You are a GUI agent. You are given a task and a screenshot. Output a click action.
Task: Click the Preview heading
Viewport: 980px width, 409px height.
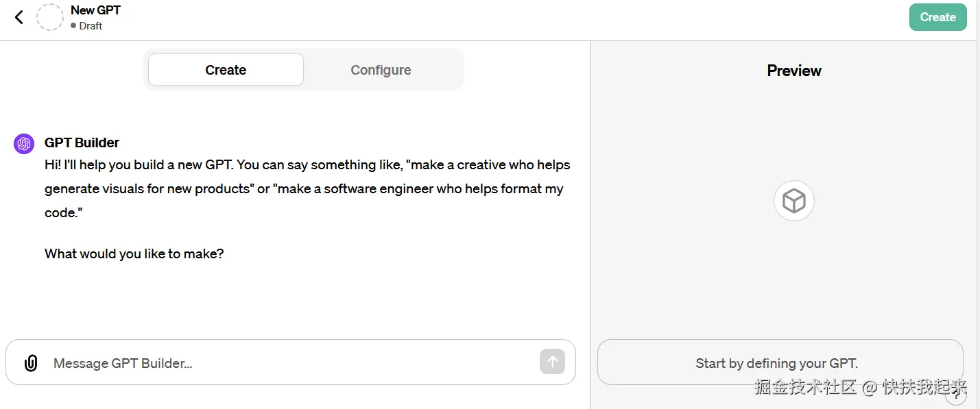click(x=794, y=71)
